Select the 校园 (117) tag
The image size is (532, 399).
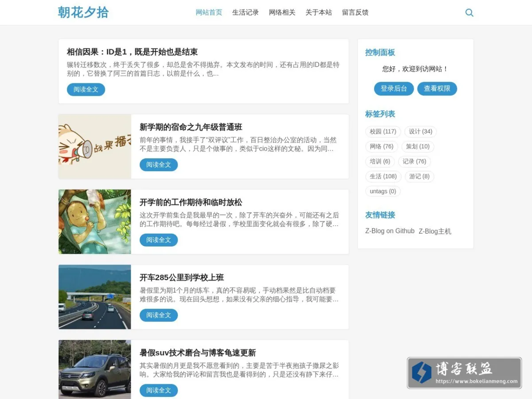[383, 132]
